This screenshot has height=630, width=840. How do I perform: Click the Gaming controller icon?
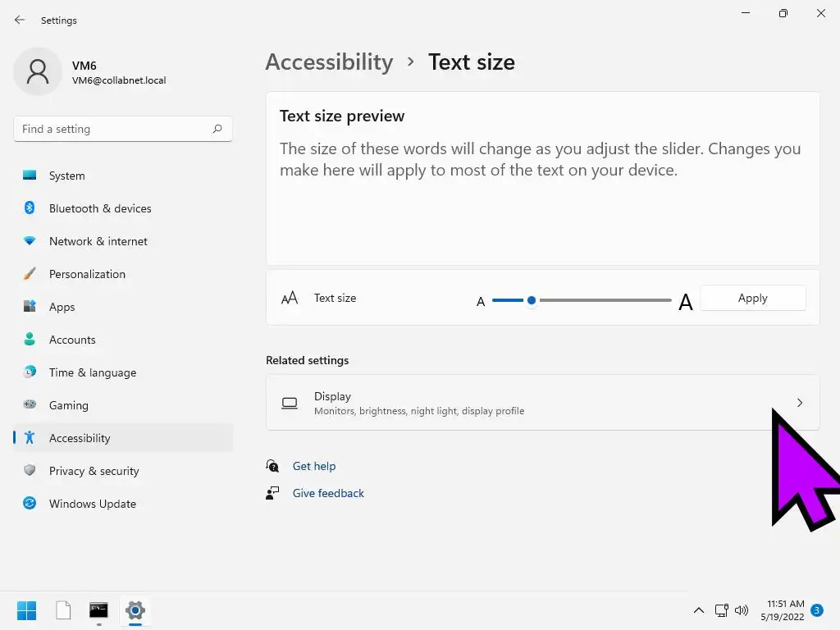[x=30, y=405]
